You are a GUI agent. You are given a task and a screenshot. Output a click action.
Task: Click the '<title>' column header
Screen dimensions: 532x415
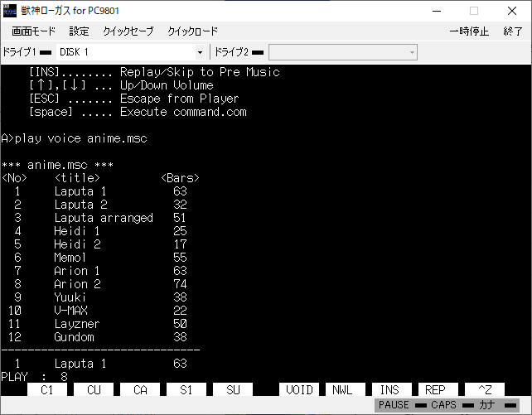point(77,178)
